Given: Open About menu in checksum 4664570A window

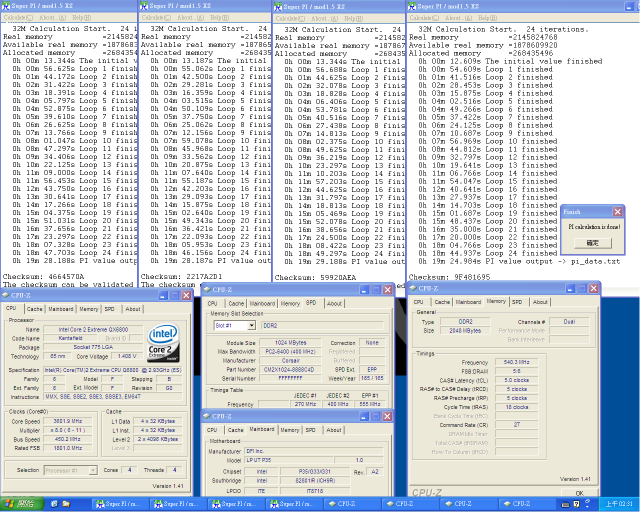Looking at the screenshot, I should 52,18.
